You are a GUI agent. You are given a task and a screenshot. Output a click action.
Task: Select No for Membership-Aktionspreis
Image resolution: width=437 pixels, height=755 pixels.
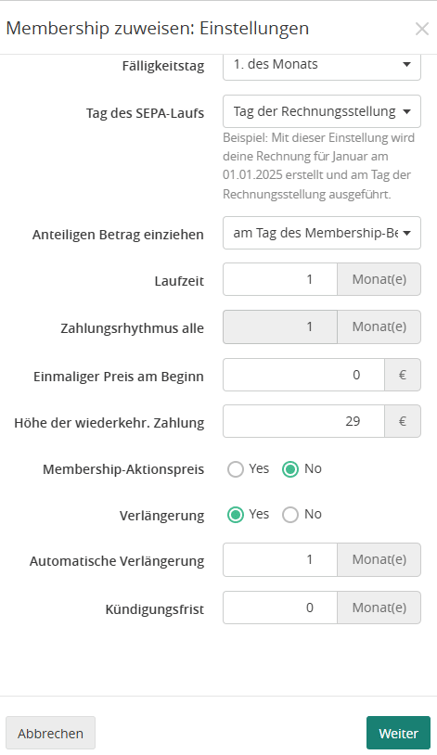[x=290, y=469]
